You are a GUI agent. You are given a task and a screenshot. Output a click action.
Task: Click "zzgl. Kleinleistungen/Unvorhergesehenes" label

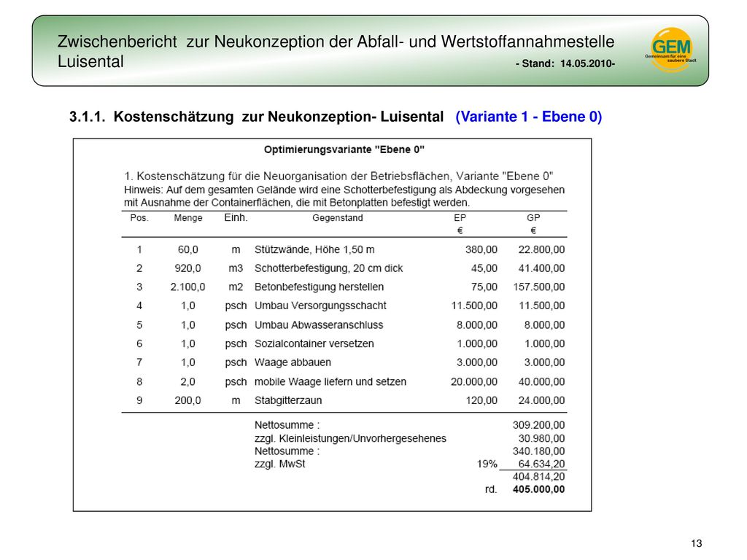(350, 438)
